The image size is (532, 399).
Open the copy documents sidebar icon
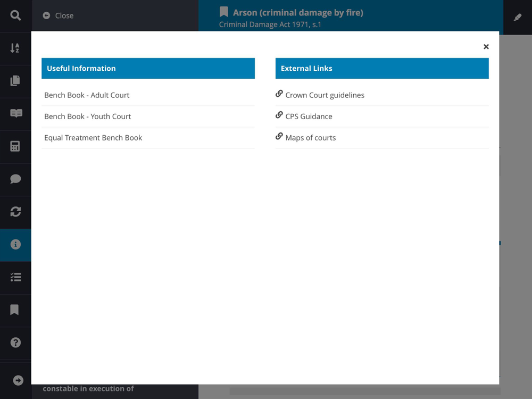tap(15, 81)
